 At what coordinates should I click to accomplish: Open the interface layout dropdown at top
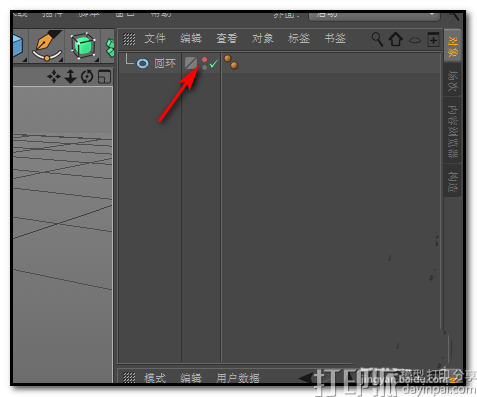point(374,15)
